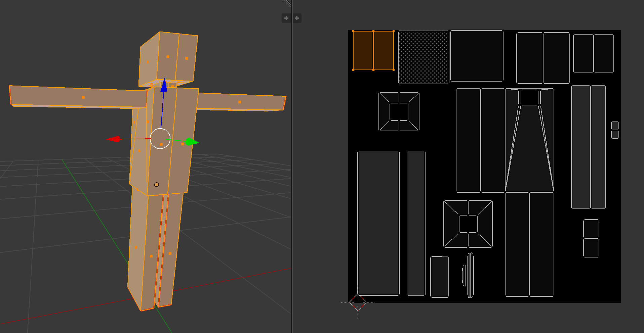Select the orange highlighted UV island
This screenshot has width=644, height=333.
click(373, 50)
